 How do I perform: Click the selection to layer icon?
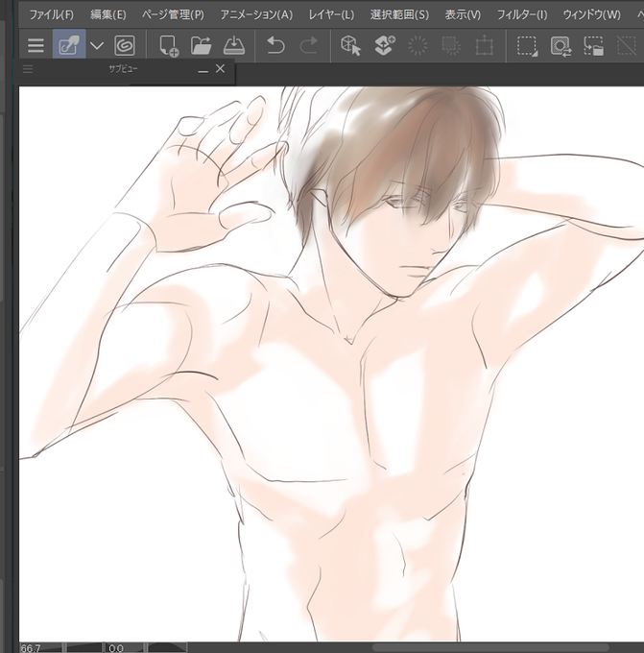594,45
